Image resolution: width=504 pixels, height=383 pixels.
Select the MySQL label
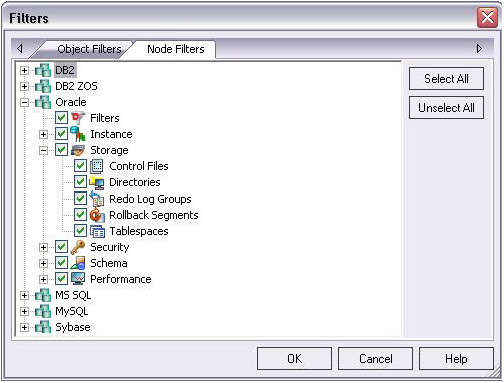pos(72,311)
